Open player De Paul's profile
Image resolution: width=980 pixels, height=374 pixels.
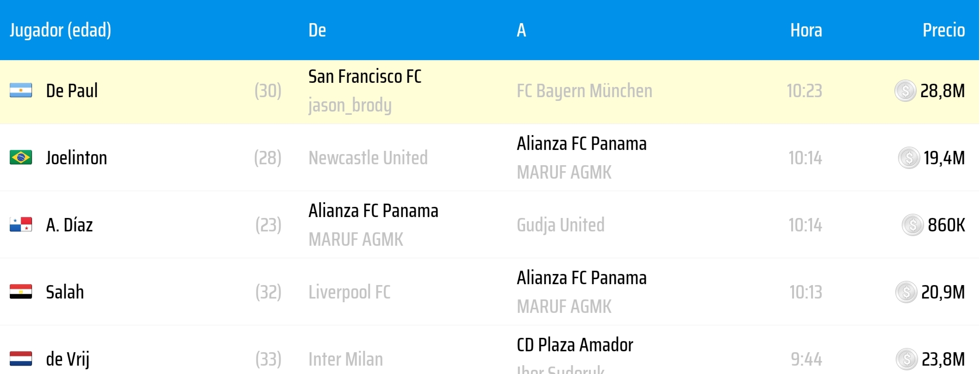click(x=72, y=91)
